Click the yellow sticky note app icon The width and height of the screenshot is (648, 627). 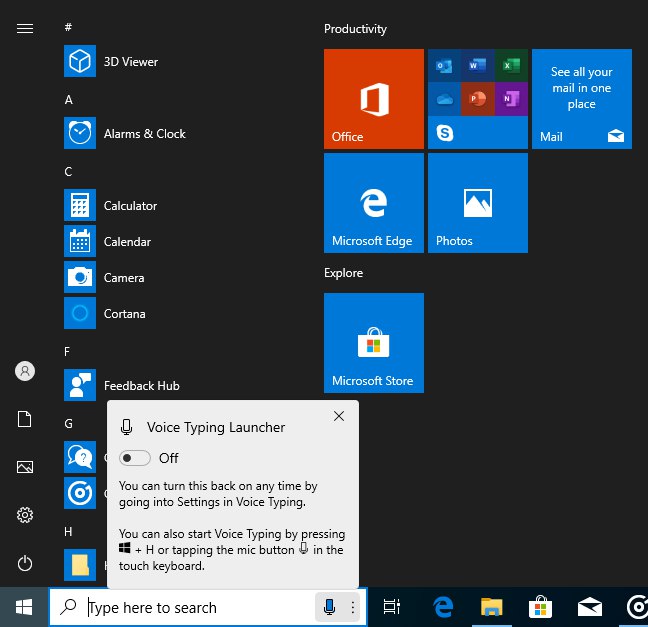point(80,565)
